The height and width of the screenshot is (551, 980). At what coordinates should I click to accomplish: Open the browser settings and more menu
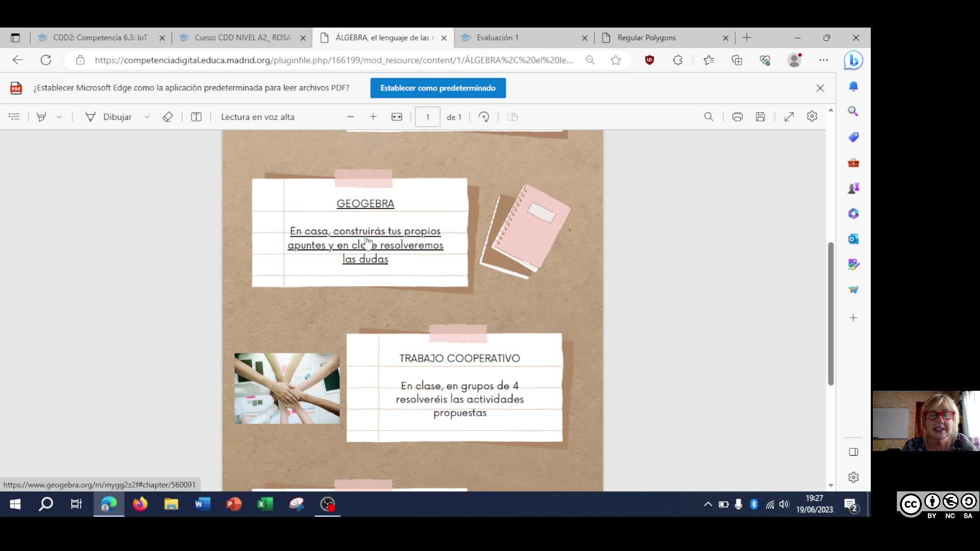(823, 60)
